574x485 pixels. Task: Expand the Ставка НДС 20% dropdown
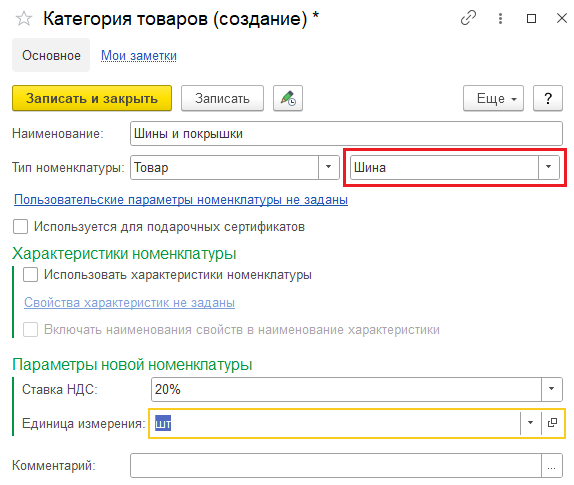552,389
